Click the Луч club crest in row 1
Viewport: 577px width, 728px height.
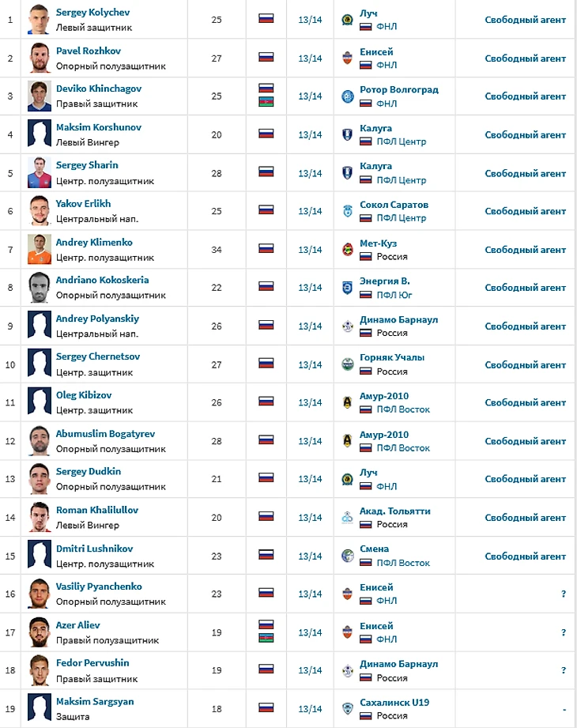[347, 20]
